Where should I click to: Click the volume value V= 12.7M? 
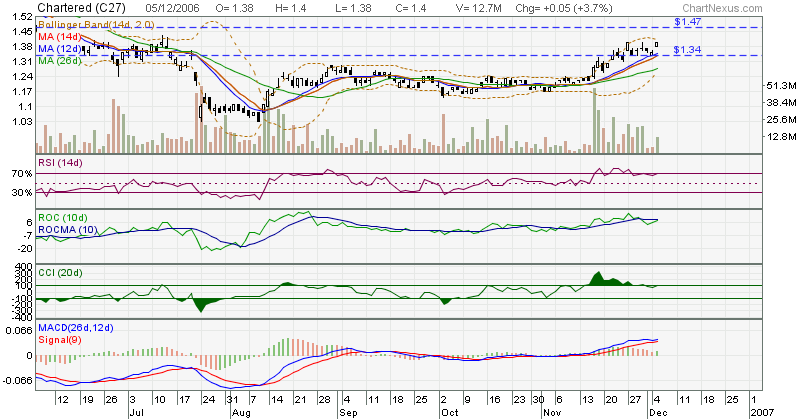pyautogui.click(x=479, y=8)
